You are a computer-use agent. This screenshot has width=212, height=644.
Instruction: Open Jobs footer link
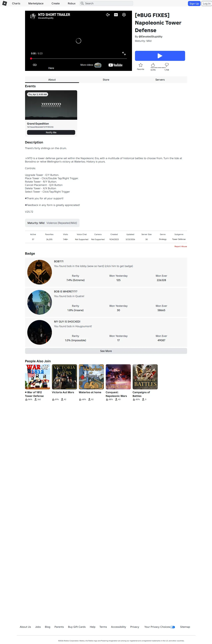(x=38, y=627)
